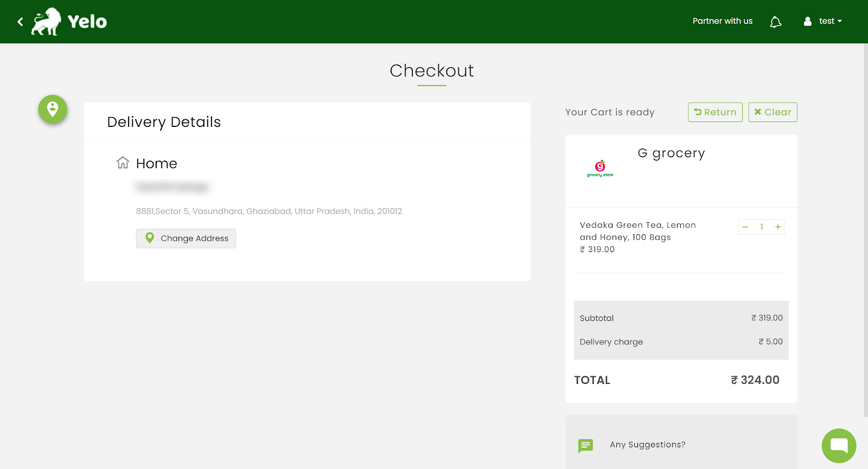Click the G grocery store logo

pos(600,169)
